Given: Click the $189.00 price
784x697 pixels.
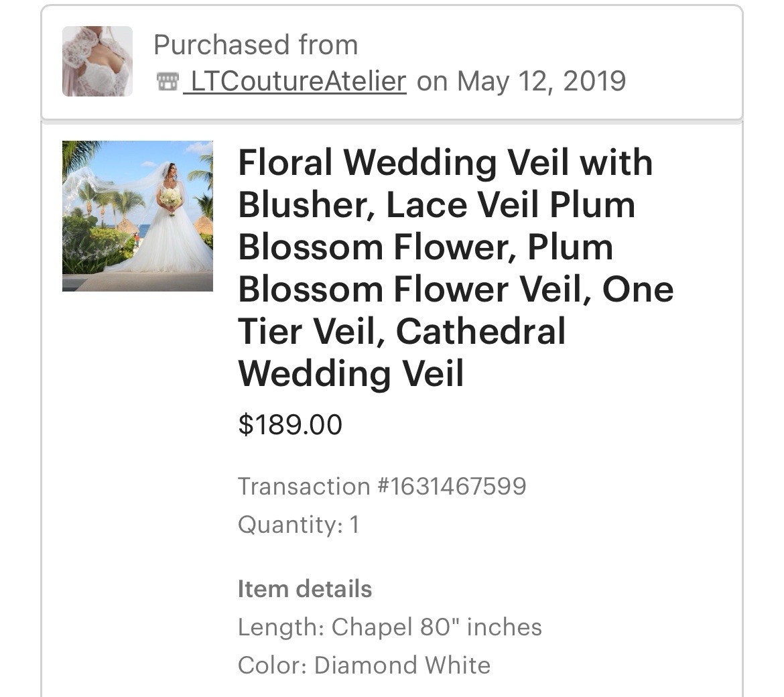Looking at the screenshot, I should pyautogui.click(x=289, y=424).
